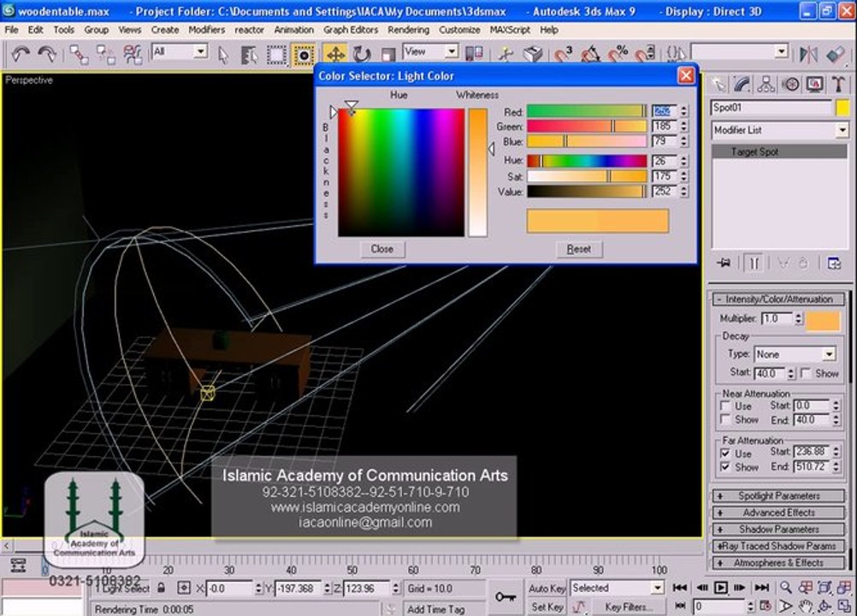The image size is (857, 616).
Task: Toggle the 3D Snaps icon
Action: [563, 54]
